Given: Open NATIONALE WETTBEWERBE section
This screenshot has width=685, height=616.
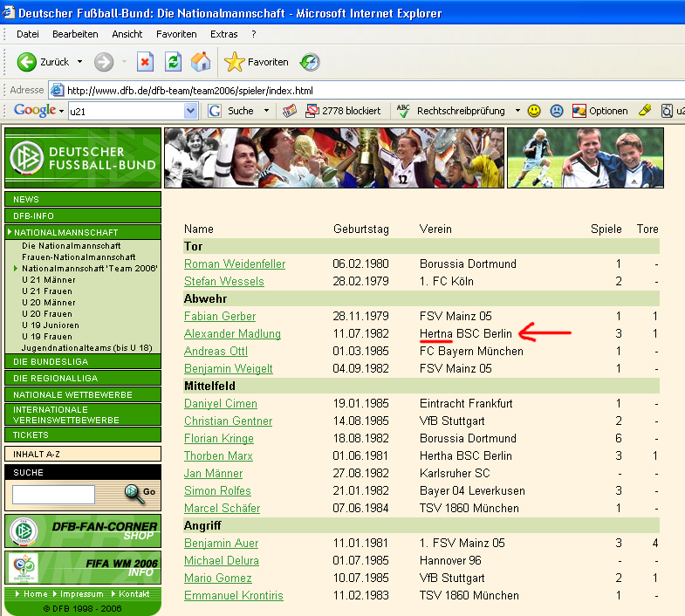Looking at the screenshot, I should coord(83,394).
